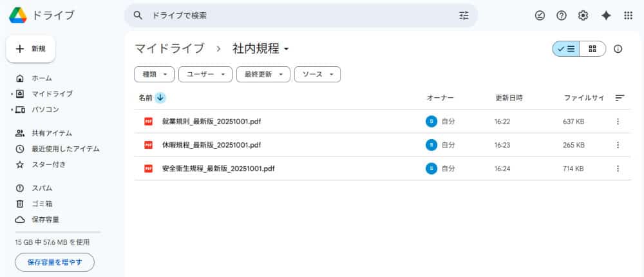Click owner avatar in 就業規則 row
Viewport: 644px width, 277px height.
tap(431, 122)
